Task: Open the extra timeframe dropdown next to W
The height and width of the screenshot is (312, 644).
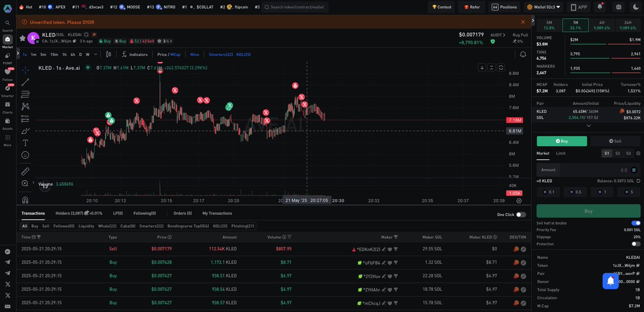Action: click(x=95, y=54)
